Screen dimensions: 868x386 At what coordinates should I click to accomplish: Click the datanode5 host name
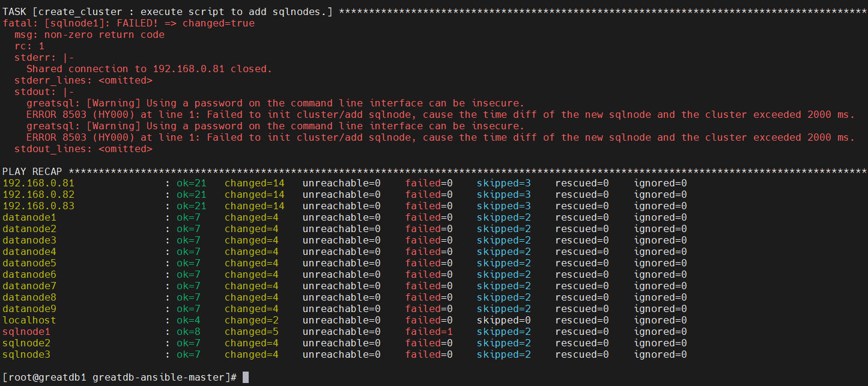point(29,263)
